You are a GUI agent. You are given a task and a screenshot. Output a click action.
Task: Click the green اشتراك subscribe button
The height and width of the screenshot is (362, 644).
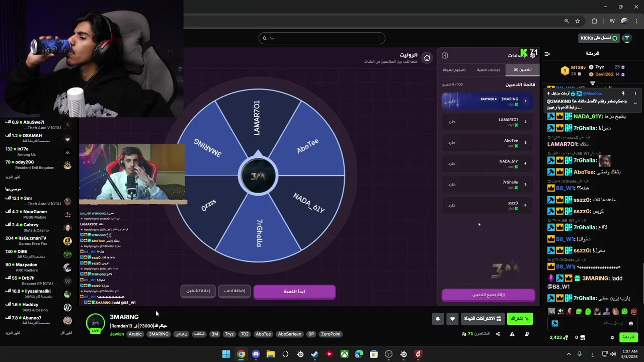520,319
